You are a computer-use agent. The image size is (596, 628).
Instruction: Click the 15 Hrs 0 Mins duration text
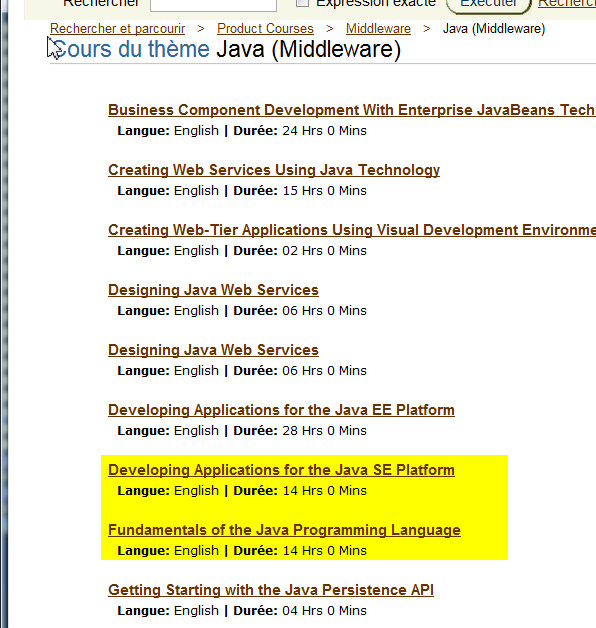click(324, 191)
